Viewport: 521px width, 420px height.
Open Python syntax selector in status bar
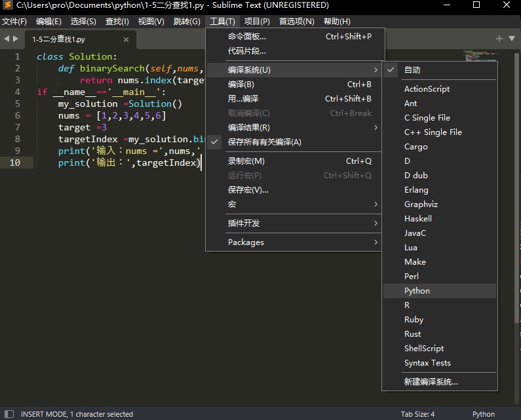click(x=484, y=414)
